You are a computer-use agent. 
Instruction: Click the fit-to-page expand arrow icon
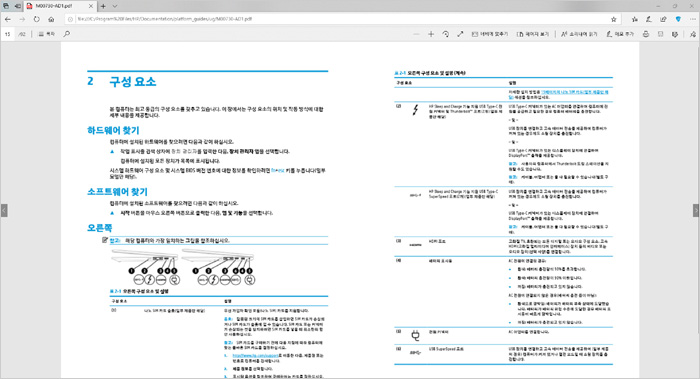tap(460, 34)
